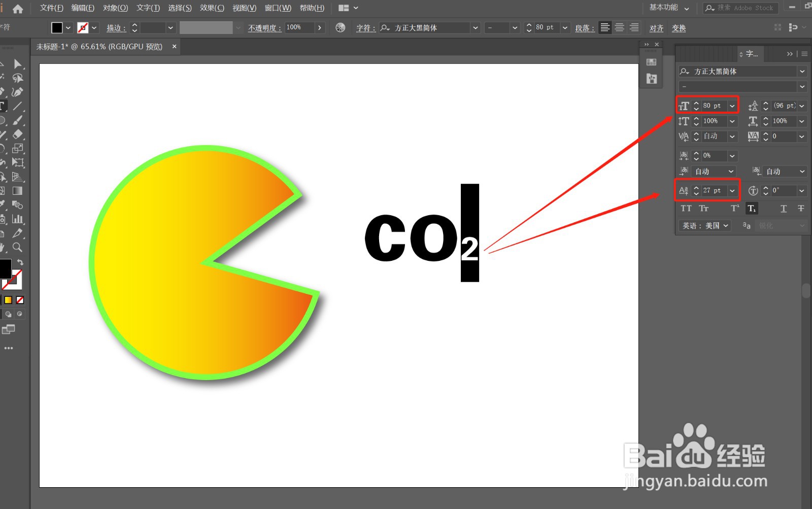This screenshot has width=812, height=509.
Task: Select the Lasso tool
Action: pyautogui.click(x=18, y=78)
